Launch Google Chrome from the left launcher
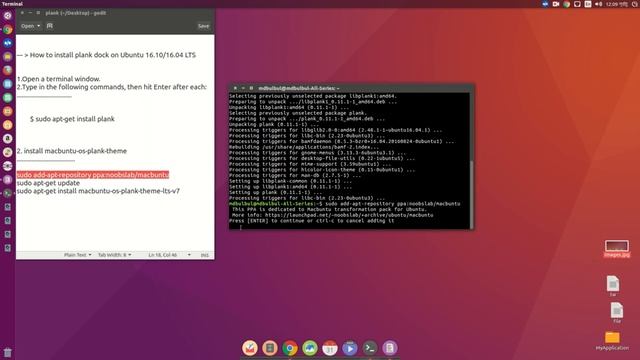The width and height of the screenshot is (640, 360). 7,29
